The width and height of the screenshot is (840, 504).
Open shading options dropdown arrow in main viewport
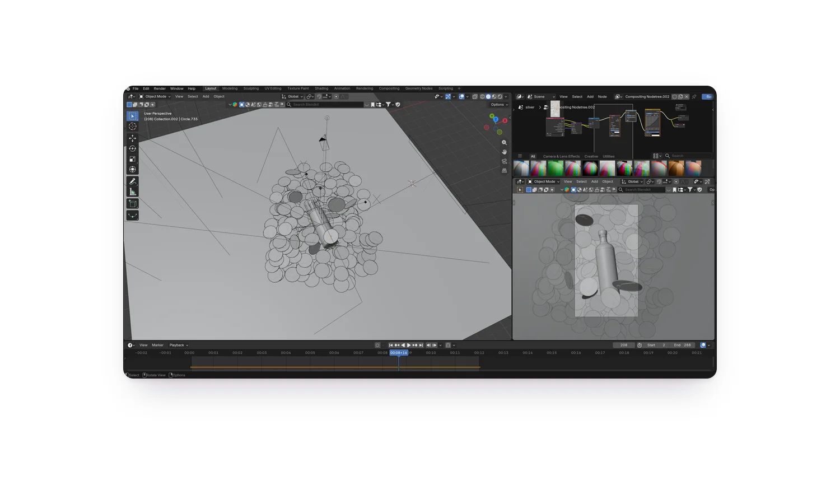506,96
